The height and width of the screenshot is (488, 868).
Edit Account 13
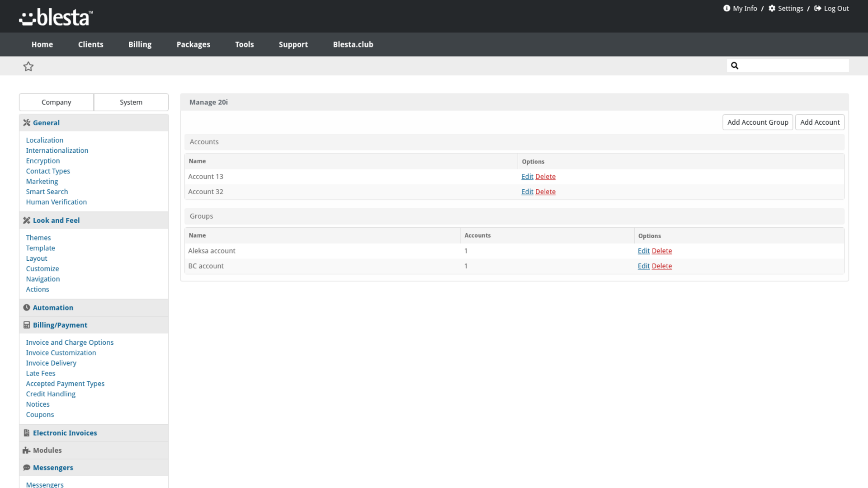click(x=527, y=177)
